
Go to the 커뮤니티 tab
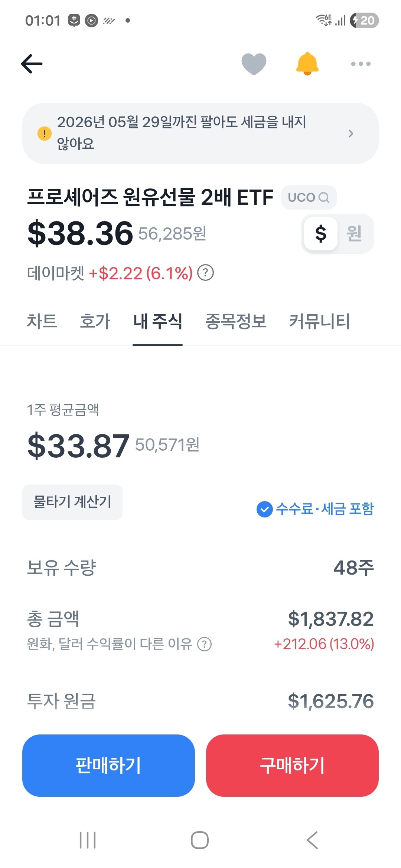pos(319,321)
